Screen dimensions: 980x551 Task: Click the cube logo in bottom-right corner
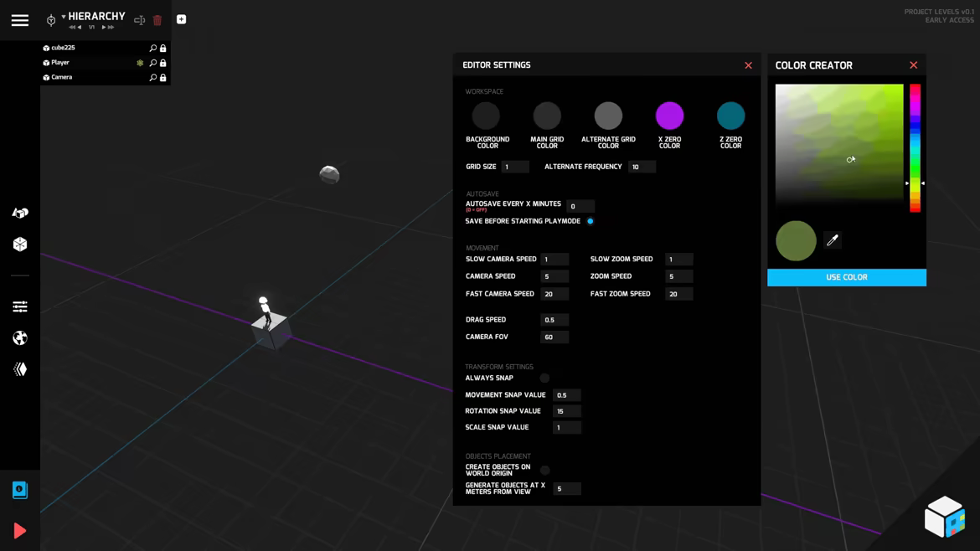(x=944, y=517)
